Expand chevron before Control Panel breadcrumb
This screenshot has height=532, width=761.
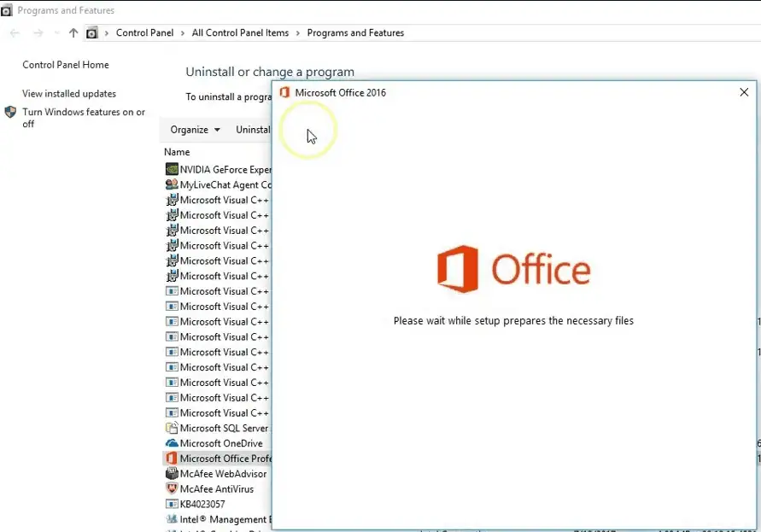click(106, 33)
